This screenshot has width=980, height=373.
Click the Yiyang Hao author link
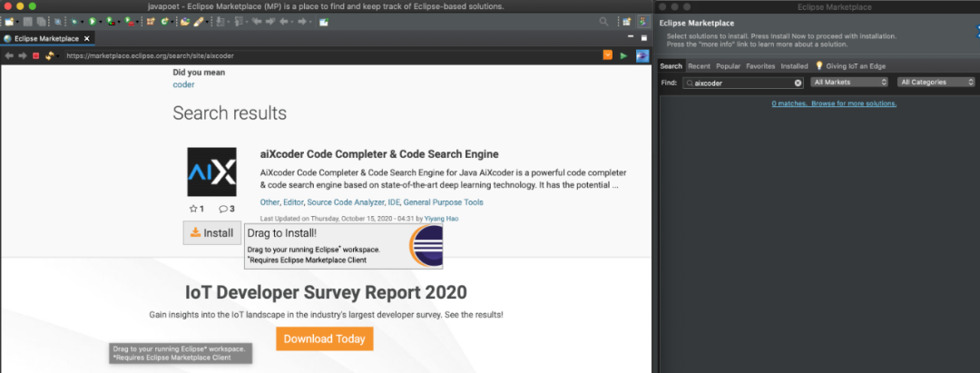(x=442, y=218)
